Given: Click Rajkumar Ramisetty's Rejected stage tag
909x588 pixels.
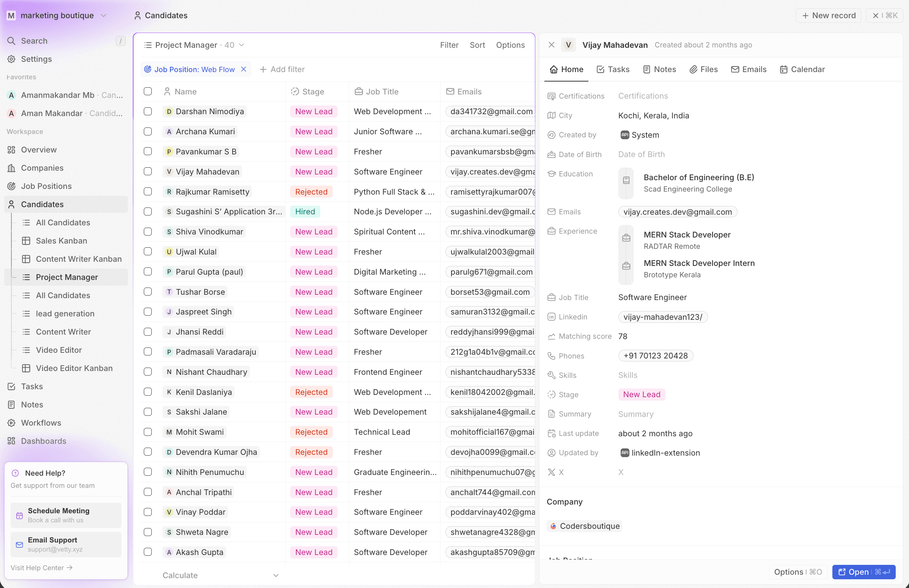Looking at the screenshot, I should pos(311,192).
